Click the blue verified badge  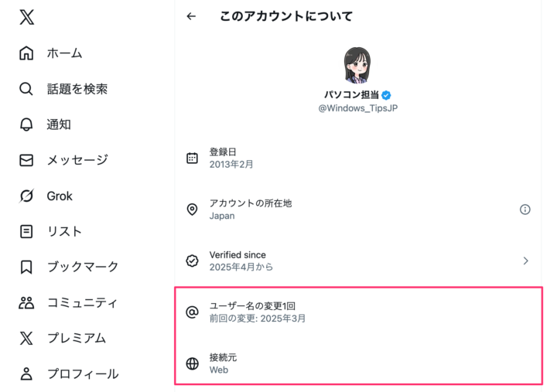pyautogui.click(x=386, y=95)
